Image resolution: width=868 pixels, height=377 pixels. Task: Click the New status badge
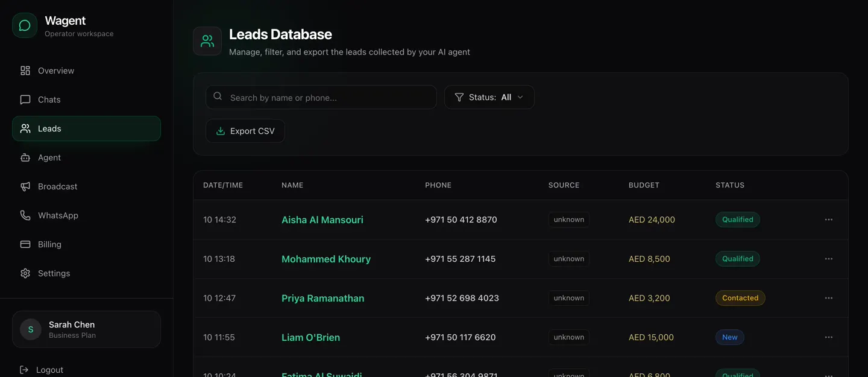click(730, 337)
